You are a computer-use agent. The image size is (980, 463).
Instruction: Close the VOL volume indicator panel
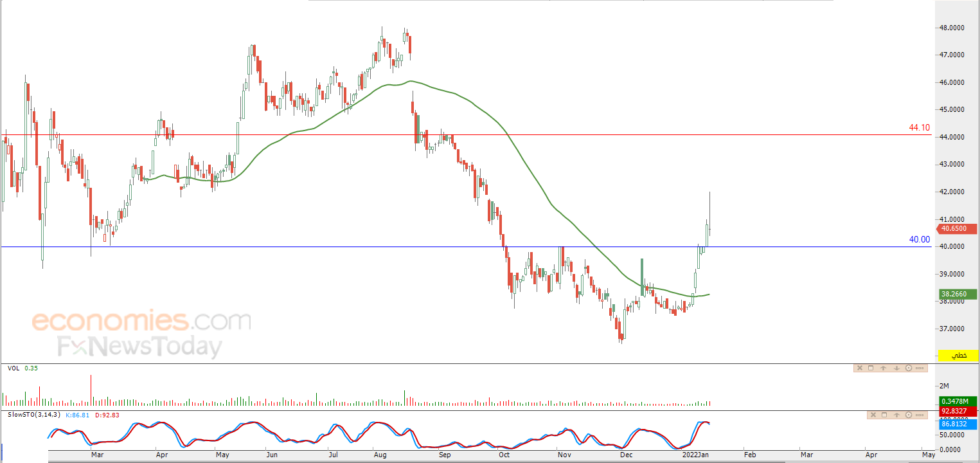860,368
